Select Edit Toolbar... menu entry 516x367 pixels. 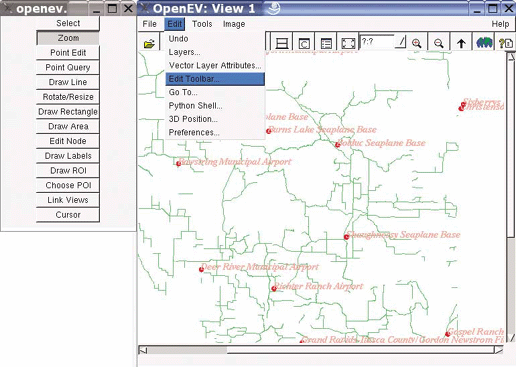(x=215, y=79)
